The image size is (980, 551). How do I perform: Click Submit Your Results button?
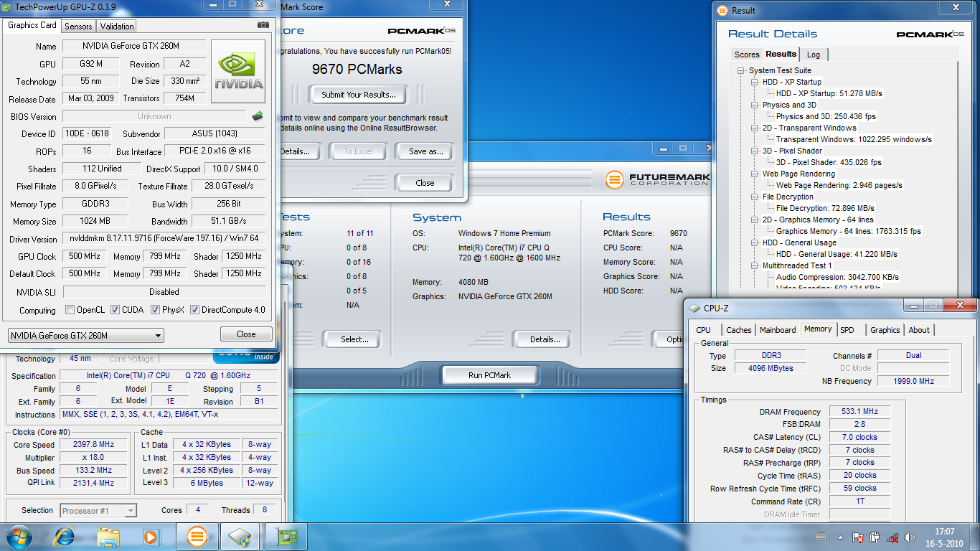[358, 95]
